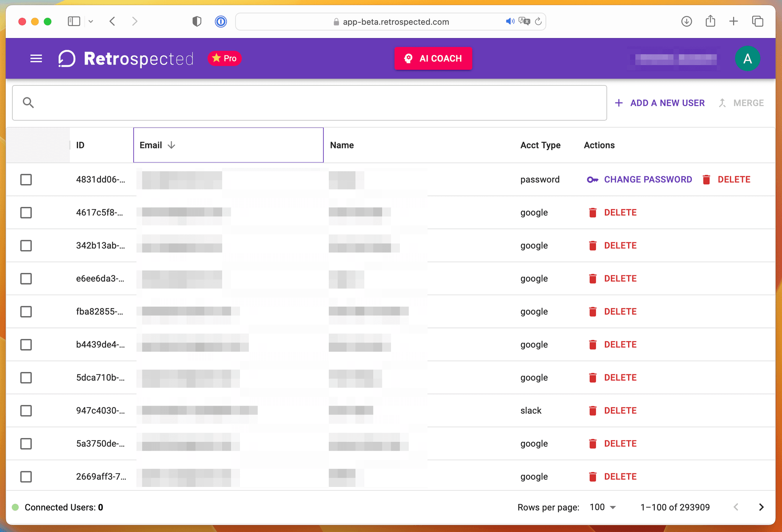
Task: Select checkbox for user b4439de4
Action: click(26, 344)
